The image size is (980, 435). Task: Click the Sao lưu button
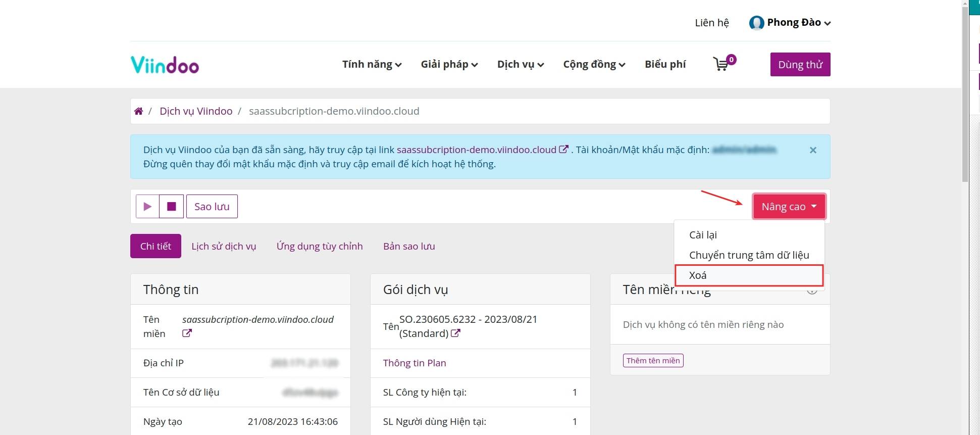click(x=212, y=207)
